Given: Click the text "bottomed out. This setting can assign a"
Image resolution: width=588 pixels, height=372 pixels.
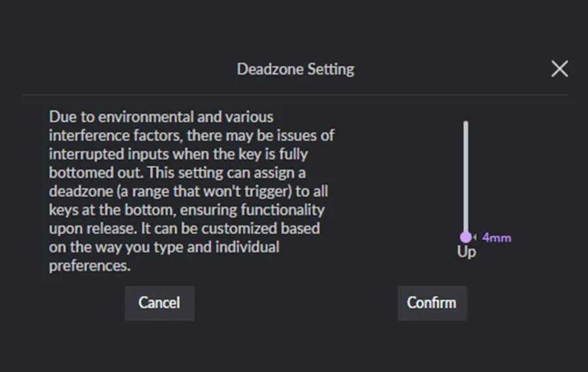Looking at the screenshot, I should pos(176,174).
